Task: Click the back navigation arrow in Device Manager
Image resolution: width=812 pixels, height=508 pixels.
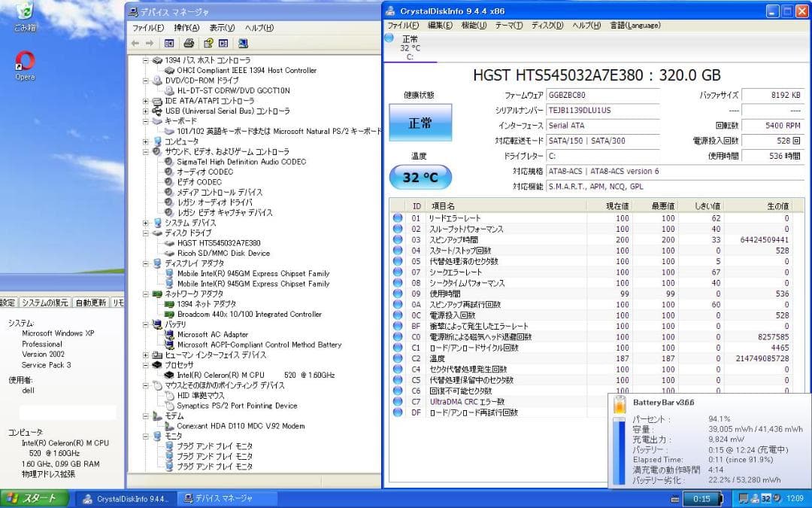Action: [x=134, y=43]
